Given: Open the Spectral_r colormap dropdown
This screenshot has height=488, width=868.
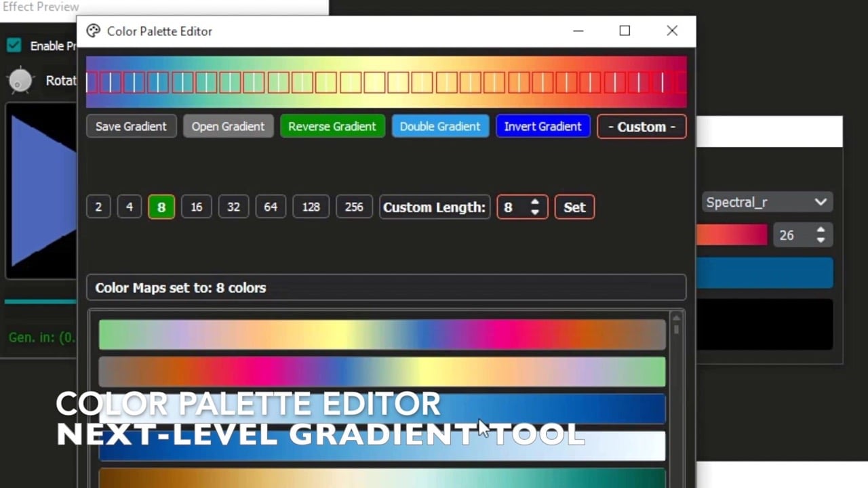Looking at the screenshot, I should click(x=766, y=202).
